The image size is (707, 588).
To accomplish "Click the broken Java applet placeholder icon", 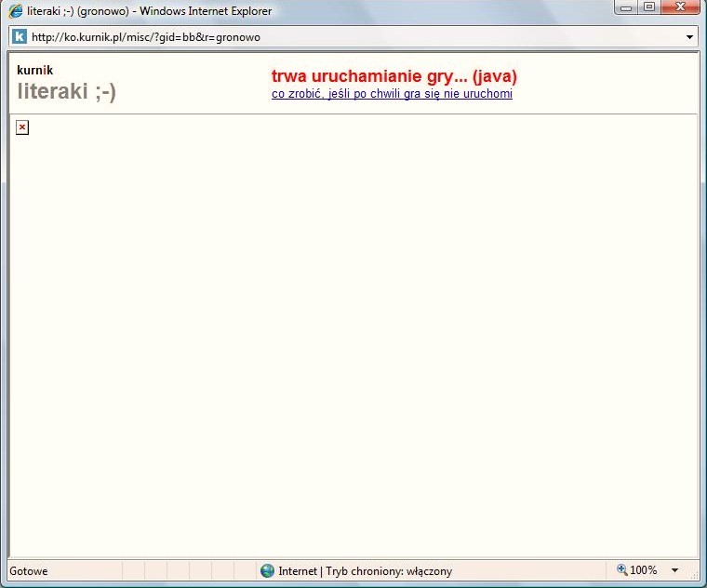I will point(22,127).
